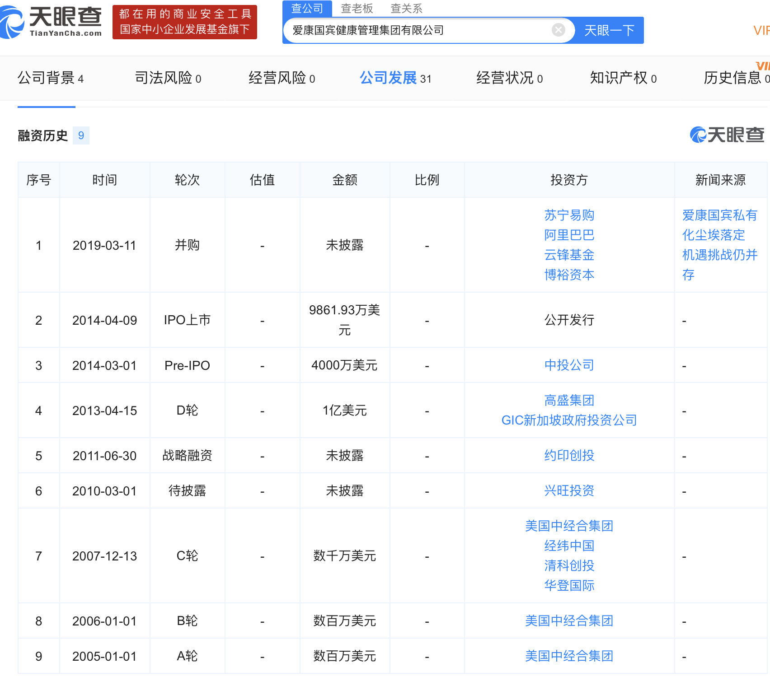Open investor link 美国中经合集团 in B轮 row
770x700 pixels.
point(569,621)
